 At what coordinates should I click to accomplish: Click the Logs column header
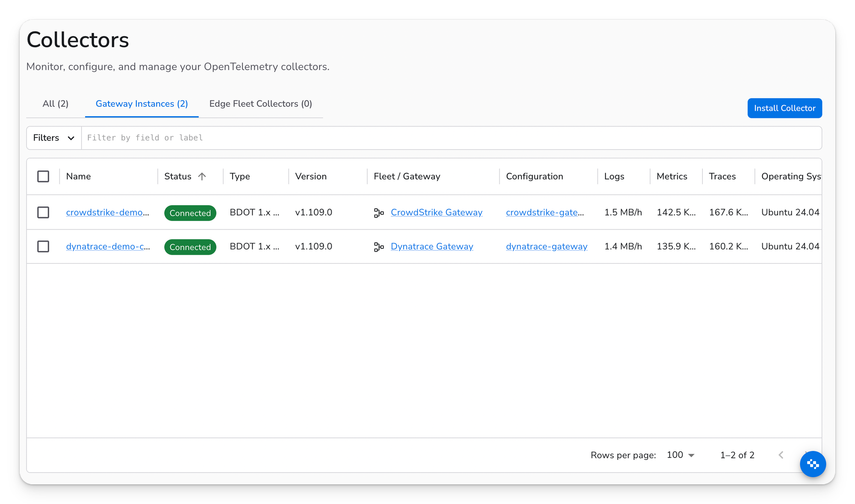[x=614, y=177]
